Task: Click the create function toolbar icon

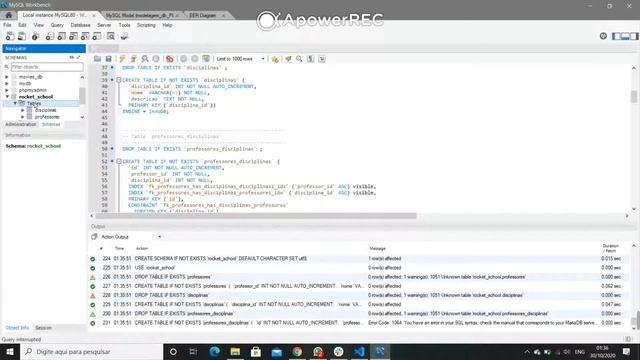Action: pyautogui.click(x=97, y=36)
